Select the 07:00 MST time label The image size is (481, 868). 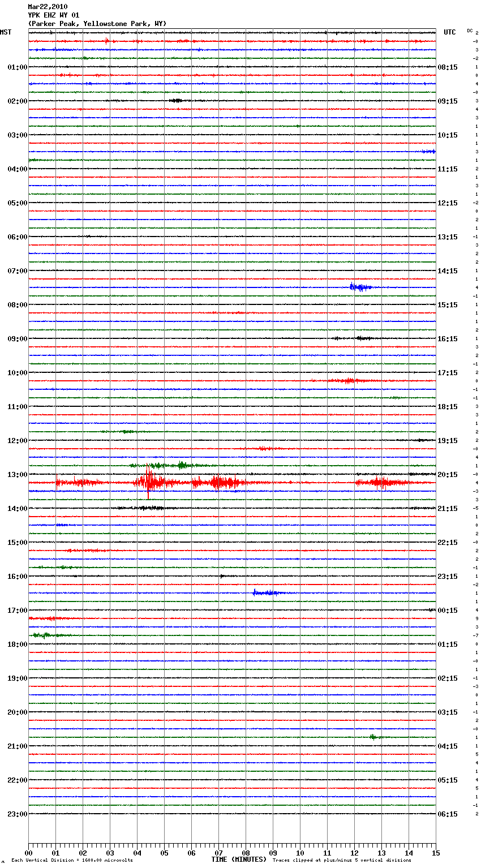(x=18, y=271)
